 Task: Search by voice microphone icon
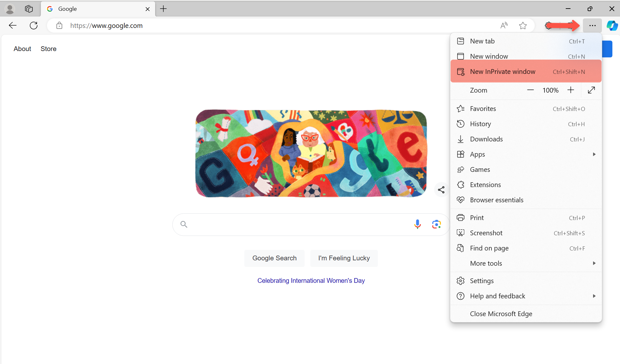click(418, 224)
